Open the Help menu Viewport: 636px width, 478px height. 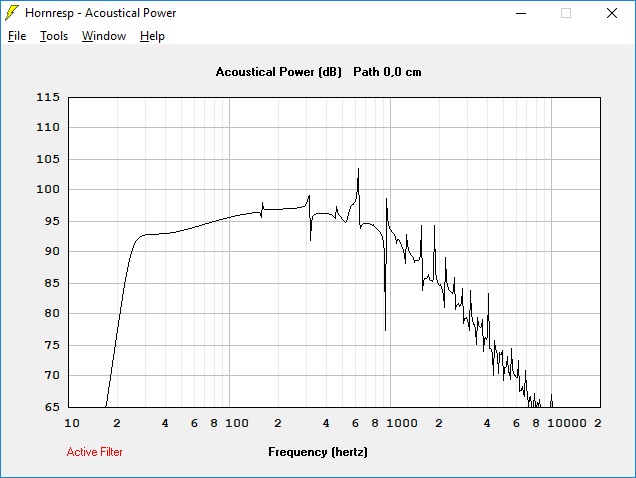pyautogui.click(x=152, y=36)
